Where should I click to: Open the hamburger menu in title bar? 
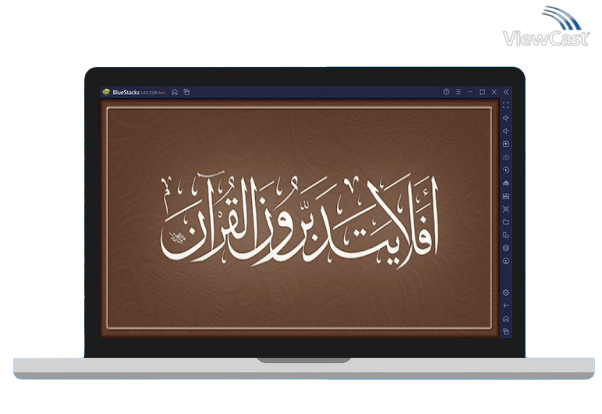(458, 92)
